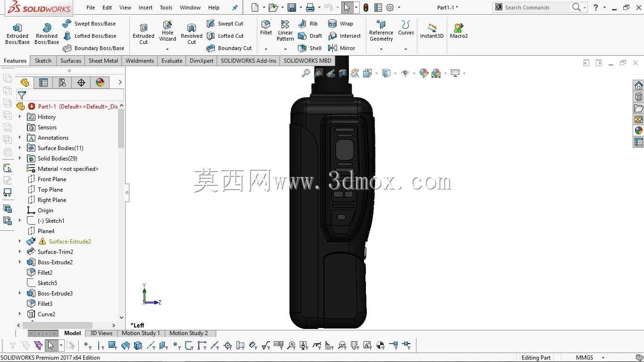Open the Motion Study 1 tab

[x=141, y=333]
